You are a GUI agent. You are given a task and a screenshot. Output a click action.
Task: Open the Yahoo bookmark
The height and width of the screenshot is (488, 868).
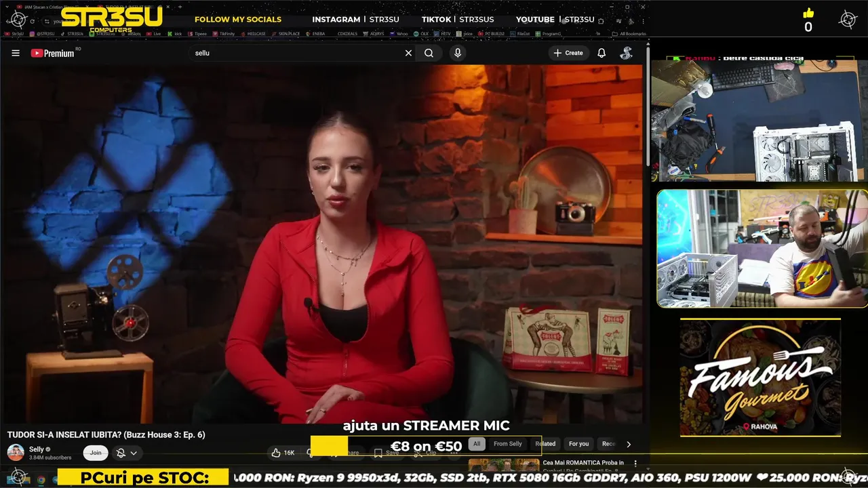(398, 33)
